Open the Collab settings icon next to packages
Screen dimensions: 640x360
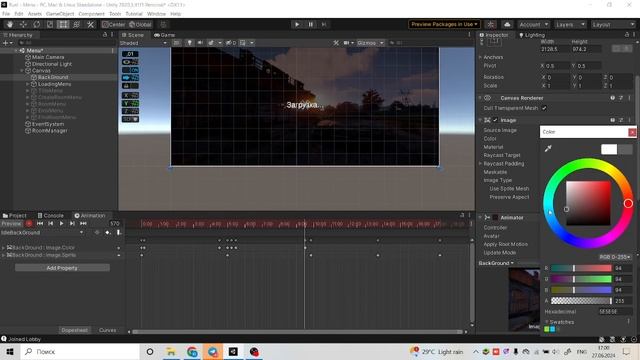click(491, 24)
